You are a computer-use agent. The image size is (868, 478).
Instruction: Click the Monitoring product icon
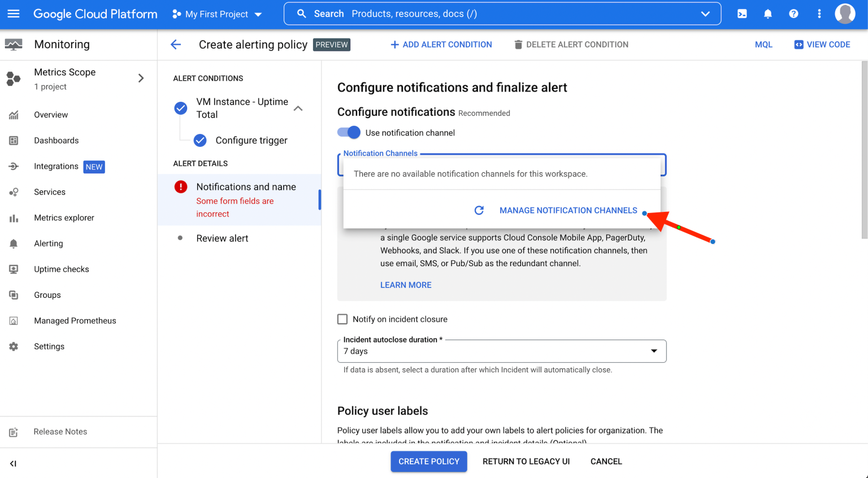coord(14,45)
